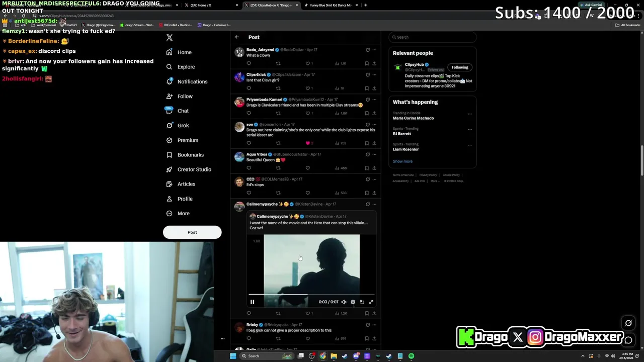Bookmark Bodo_Adeyemi's reply
Viewport: 644px width, 362px height.
click(367, 63)
